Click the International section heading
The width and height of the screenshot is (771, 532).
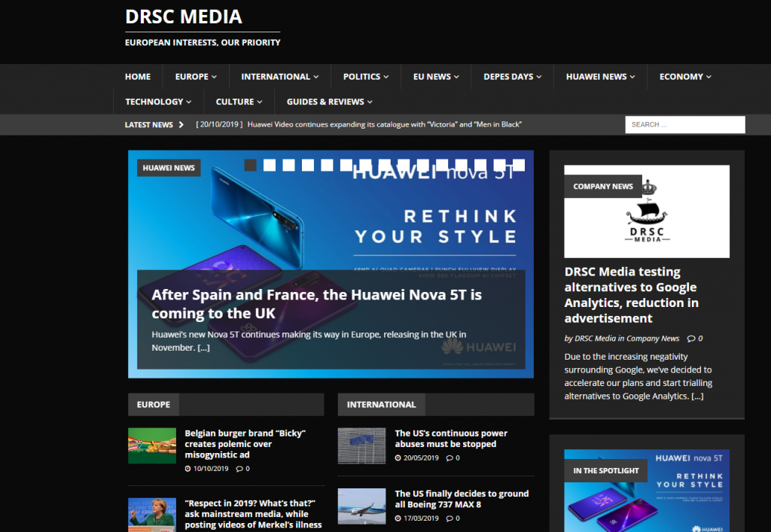pos(382,405)
